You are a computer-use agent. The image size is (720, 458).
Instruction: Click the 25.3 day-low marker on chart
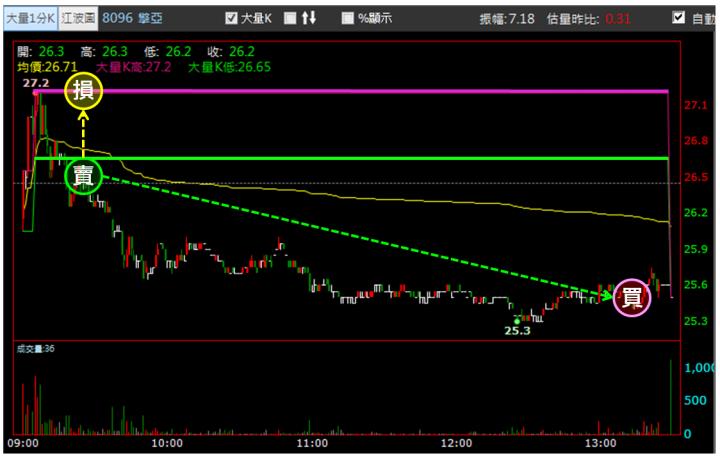[518, 331]
